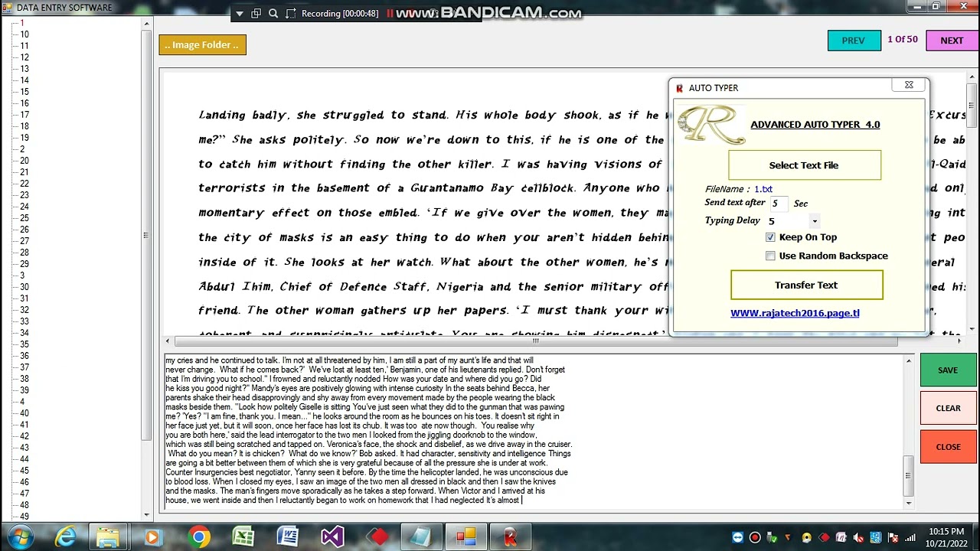Pause the Bandicam recording
Viewport: 980px width, 551px height.
[390, 14]
